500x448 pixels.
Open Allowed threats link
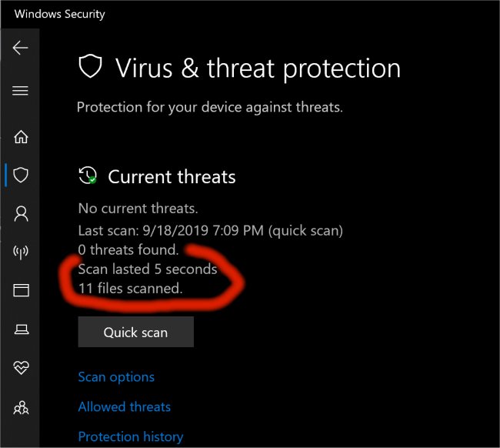pos(125,407)
